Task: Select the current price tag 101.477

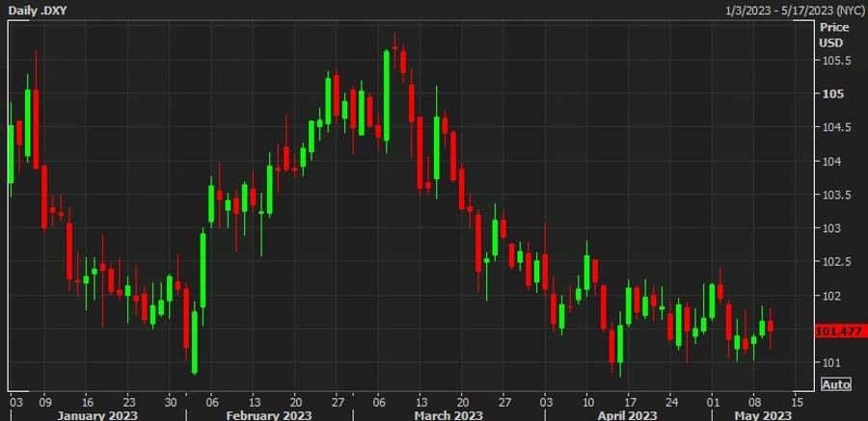Action: click(x=842, y=331)
